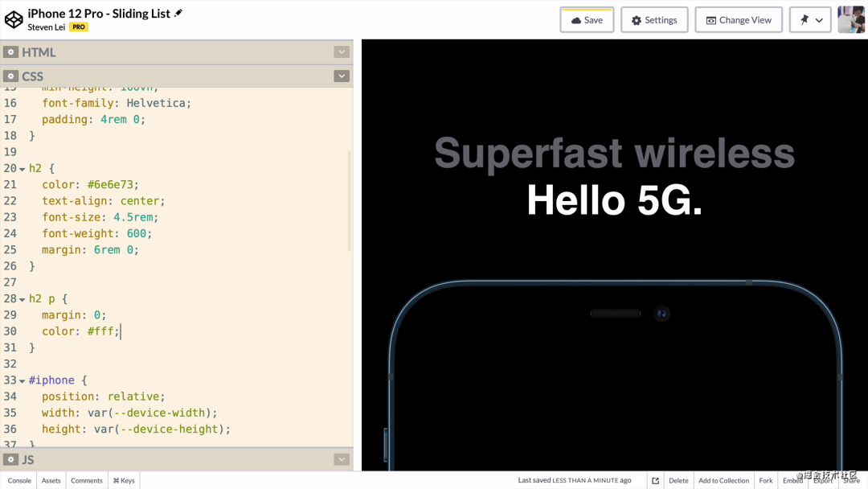Click the color #fff line

[x=81, y=331]
